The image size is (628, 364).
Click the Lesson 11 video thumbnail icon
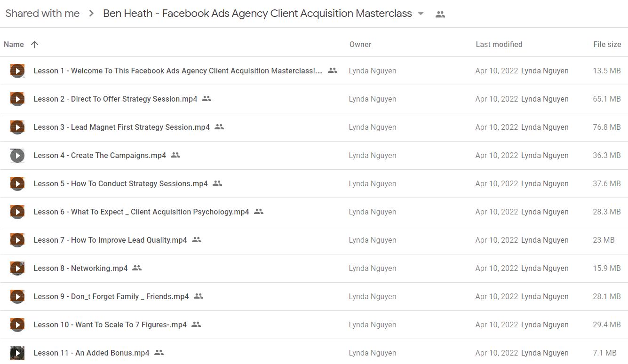pyautogui.click(x=17, y=353)
